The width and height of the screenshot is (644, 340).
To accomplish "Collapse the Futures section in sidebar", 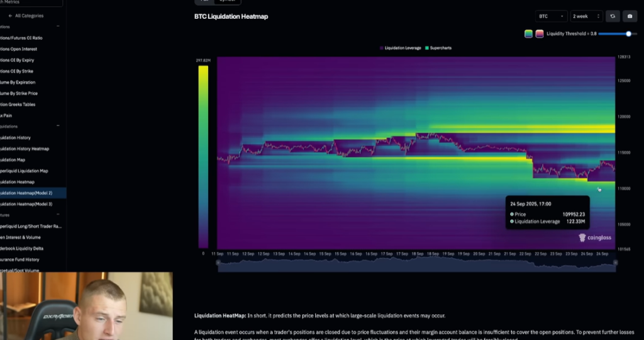I will pyautogui.click(x=58, y=215).
